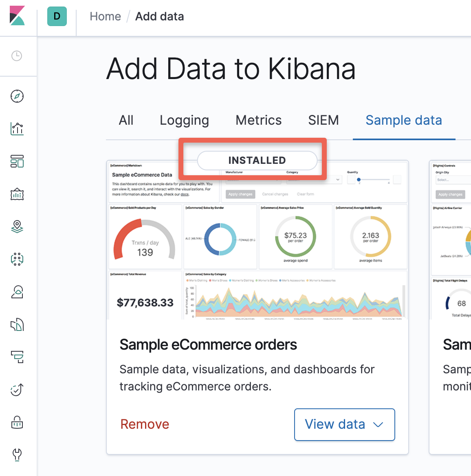The height and width of the screenshot is (476, 471).
Task: Click the eCommerce dashboard preview thumbnail
Action: point(258,240)
